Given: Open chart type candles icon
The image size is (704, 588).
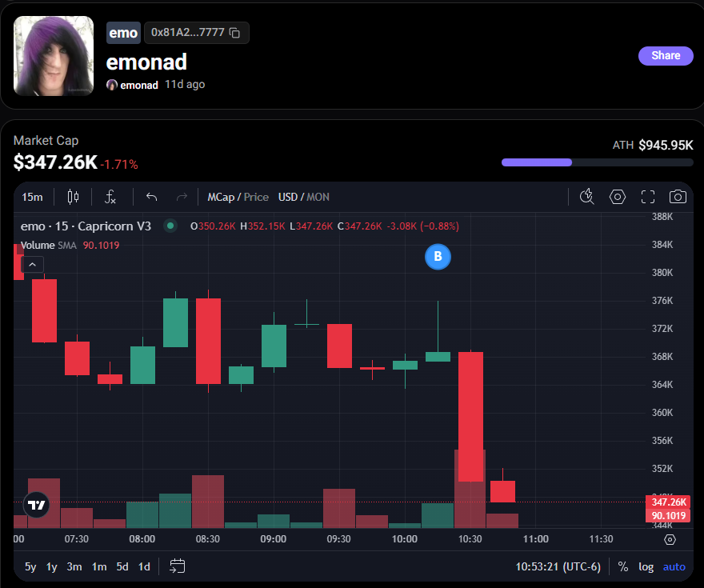Looking at the screenshot, I should point(73,197).
